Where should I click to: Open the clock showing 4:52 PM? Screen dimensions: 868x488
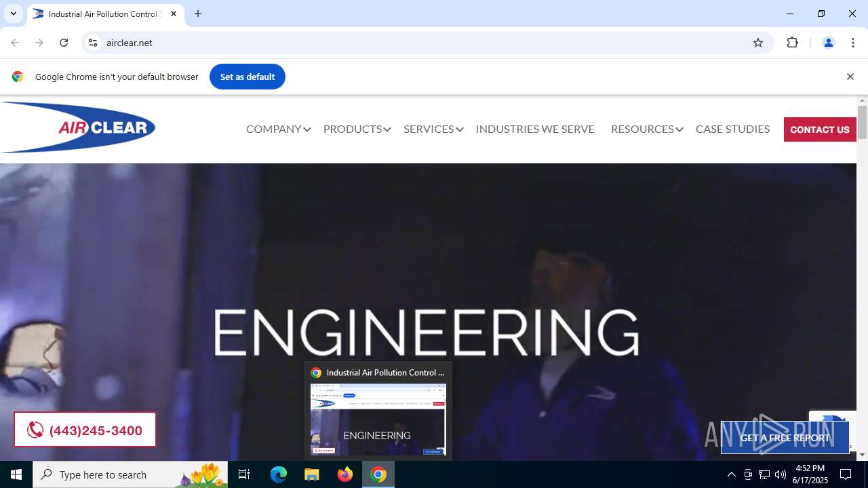tap(810, 474)
